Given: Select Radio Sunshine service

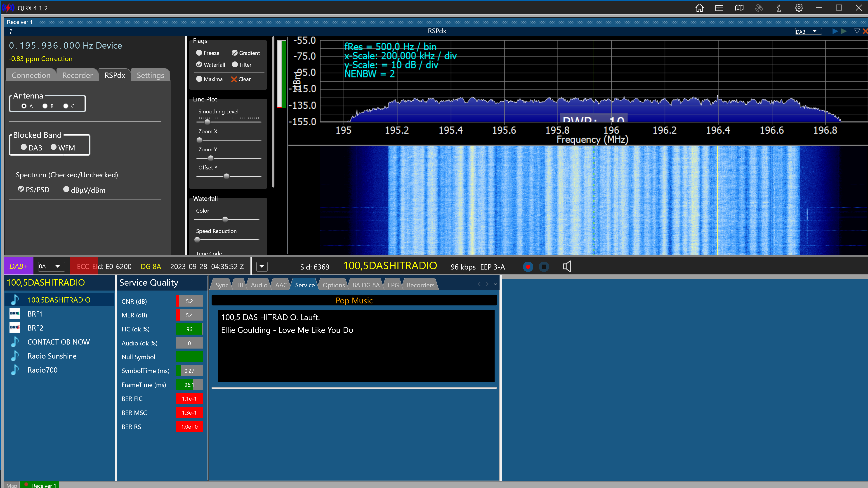Looking at the screenshot, I should [x=52, y=356].
